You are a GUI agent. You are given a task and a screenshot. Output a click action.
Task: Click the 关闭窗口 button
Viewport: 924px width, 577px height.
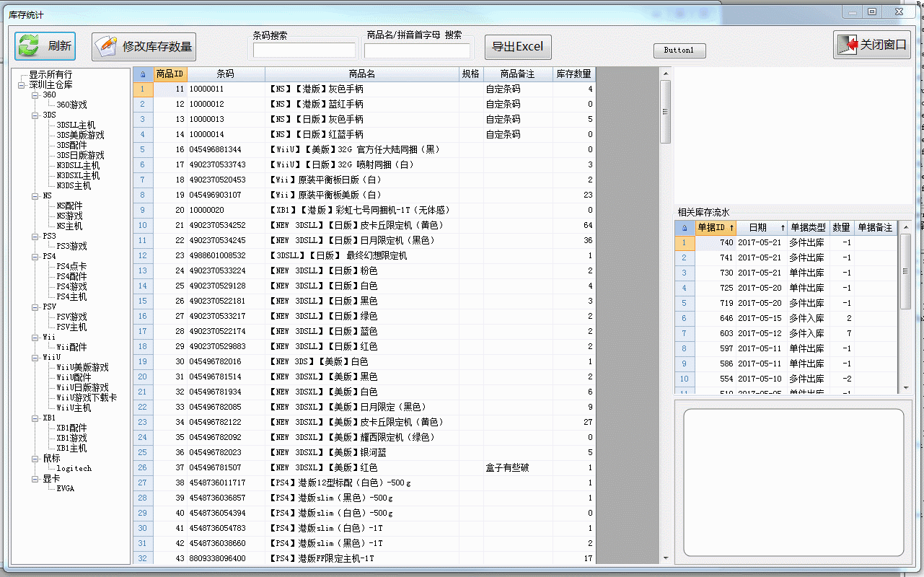pos(871,45)
